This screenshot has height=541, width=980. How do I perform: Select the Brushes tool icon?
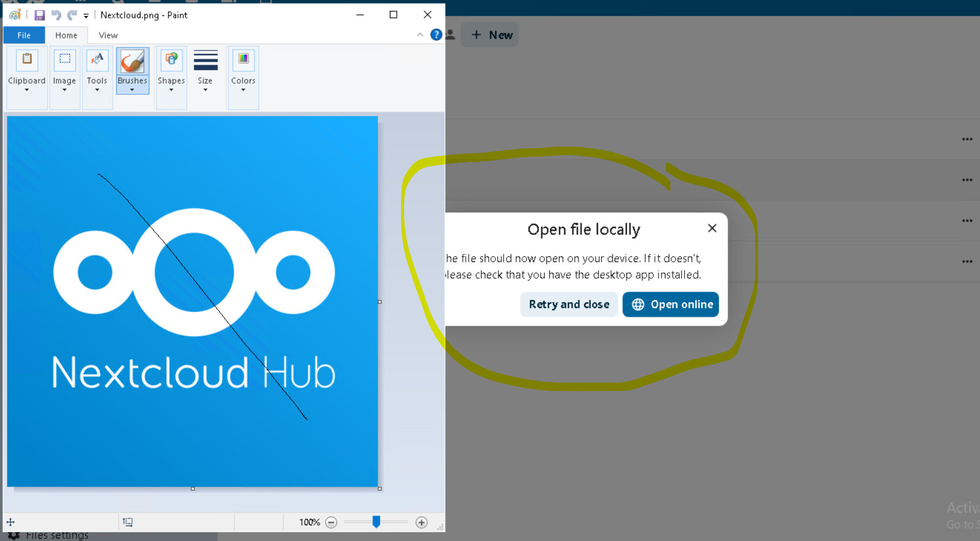(132, 62)
